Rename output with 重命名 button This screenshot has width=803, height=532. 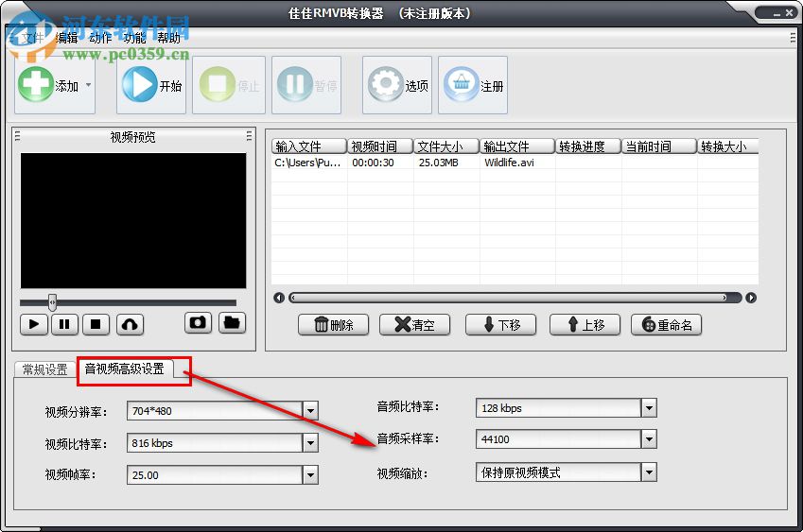(x=666, y=325)
